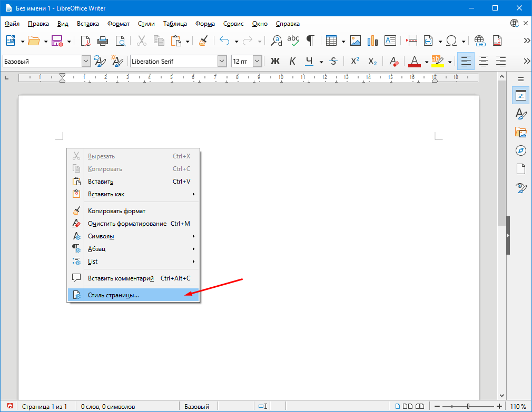The width and height of the screenshot is (532, 412).
Task: Open the sidebar Navigator panel
Action: coord(521,150)
